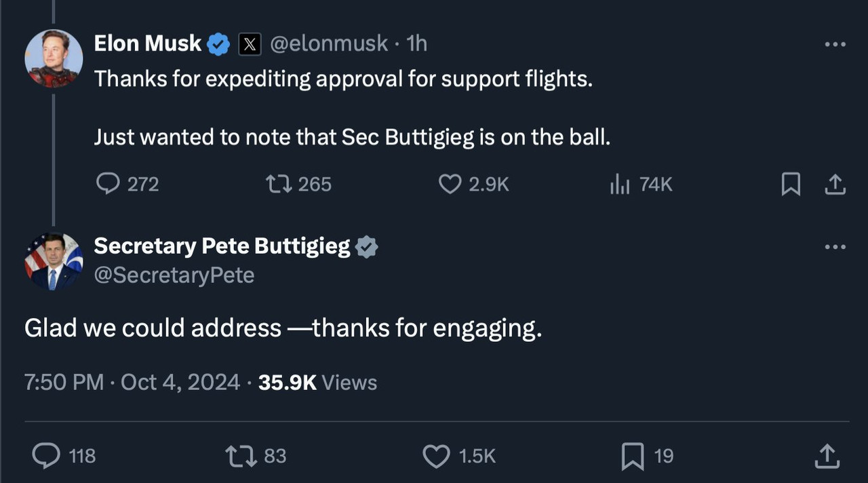Bookmark Secretary Pete Buttigieg's tweet
The height and width of the screenshot is (483, 868).
(x=632, y=455)
